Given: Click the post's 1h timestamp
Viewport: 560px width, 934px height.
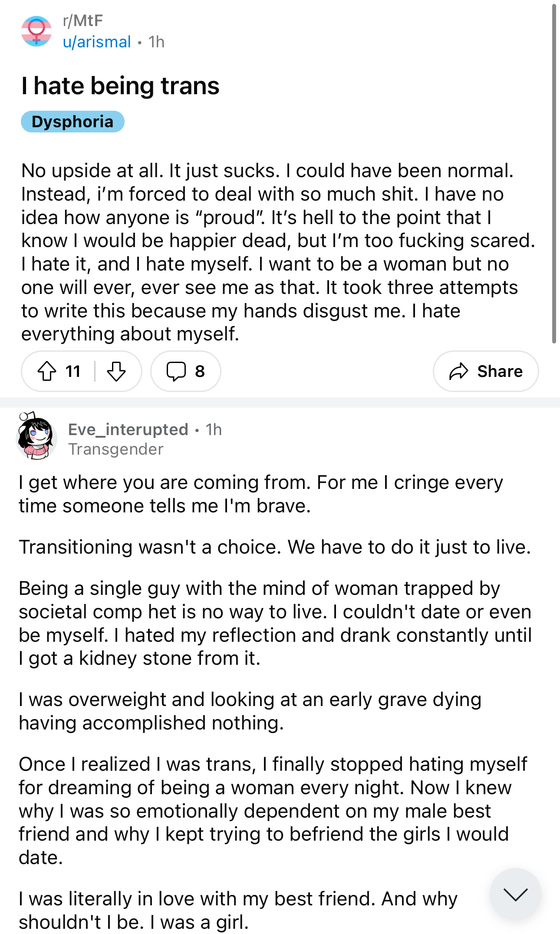Looking at the screenshot, I should pos(156,42).
